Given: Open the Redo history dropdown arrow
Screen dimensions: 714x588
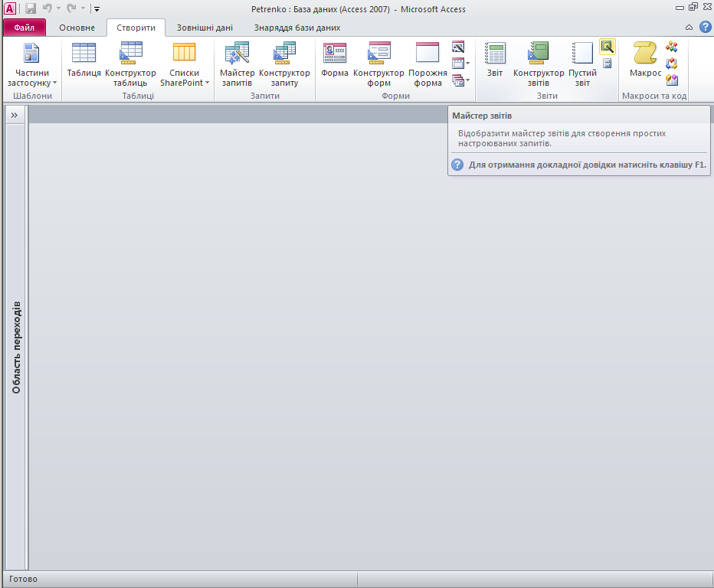Looking at the screenshot, I should 83,8.
